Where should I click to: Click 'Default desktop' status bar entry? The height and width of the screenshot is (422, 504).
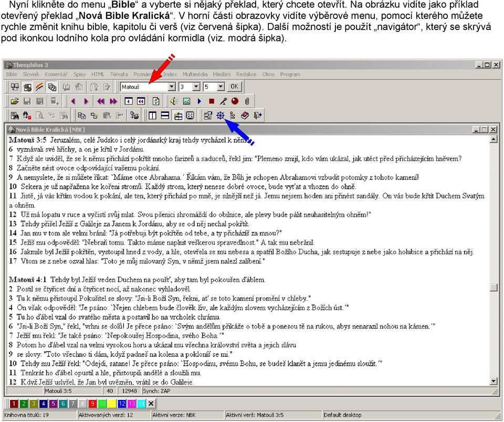coord(343,415)
